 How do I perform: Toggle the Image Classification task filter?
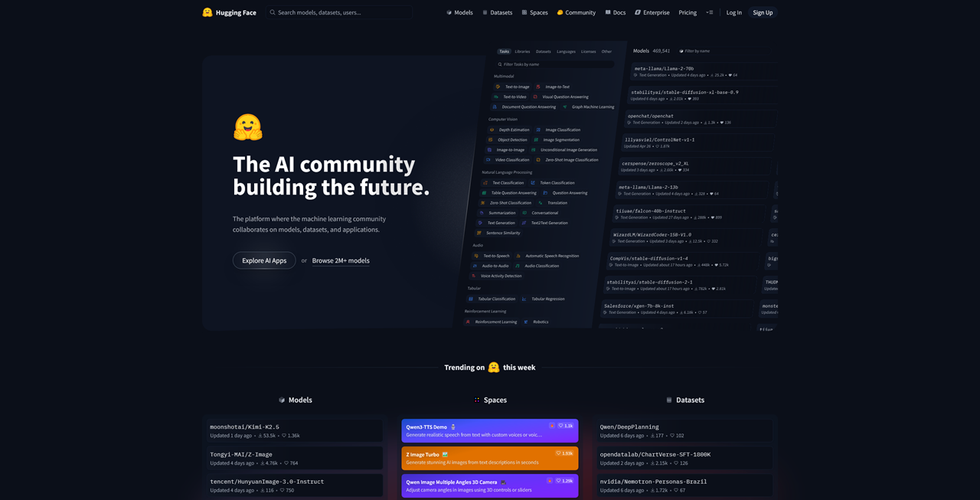pos(559,130)
